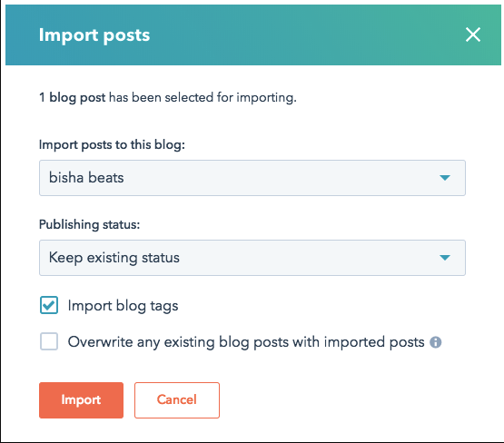Open the 'bisha beats' blog selector
Image resolution: width=504 pixels, height=443 pixels.
click(x=252, y=178)
